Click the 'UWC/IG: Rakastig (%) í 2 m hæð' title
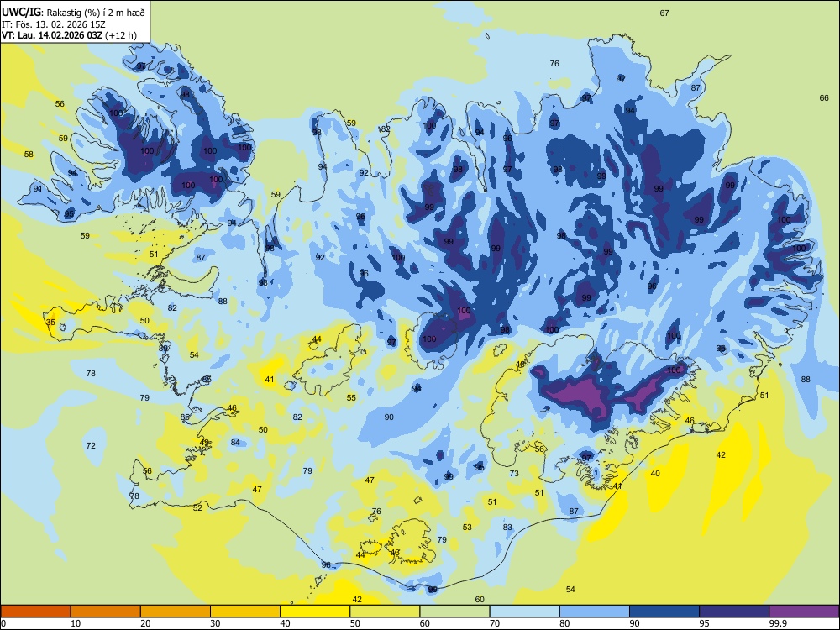 [73, 12]
